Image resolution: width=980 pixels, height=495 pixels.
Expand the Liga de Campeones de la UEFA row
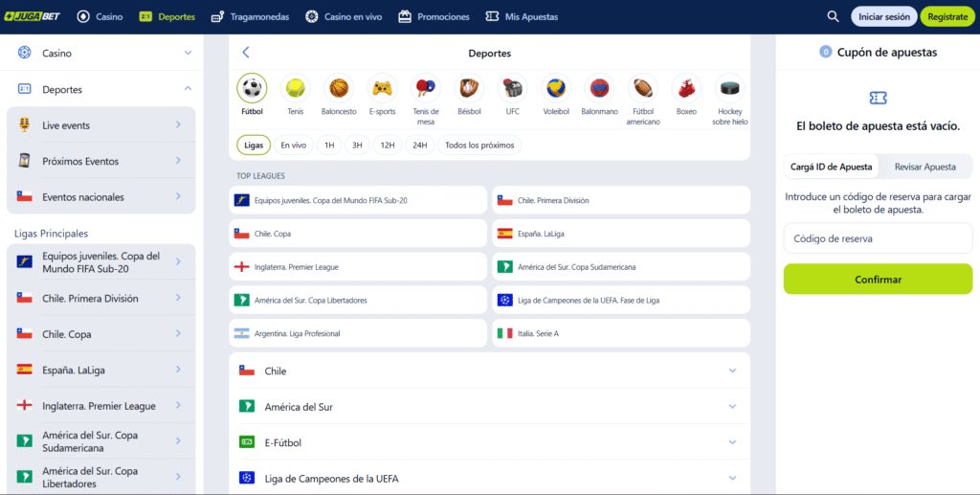(x=489, y=478)
